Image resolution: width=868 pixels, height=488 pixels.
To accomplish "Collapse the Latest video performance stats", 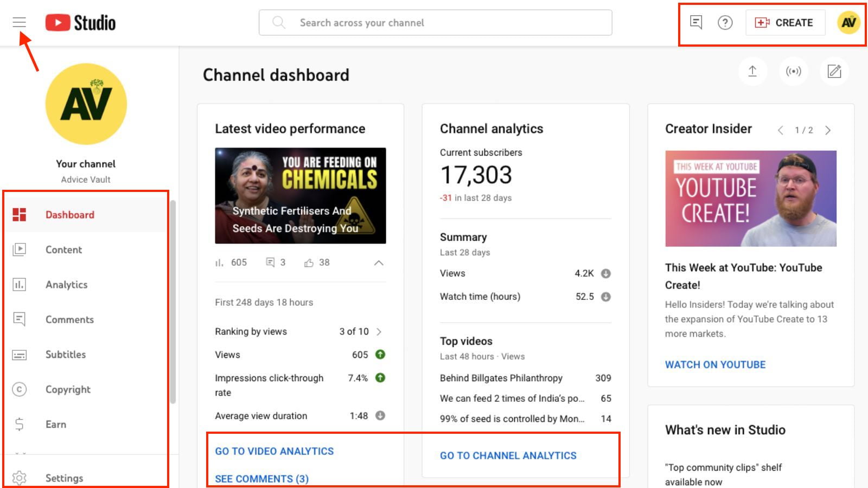I will 380,262.
